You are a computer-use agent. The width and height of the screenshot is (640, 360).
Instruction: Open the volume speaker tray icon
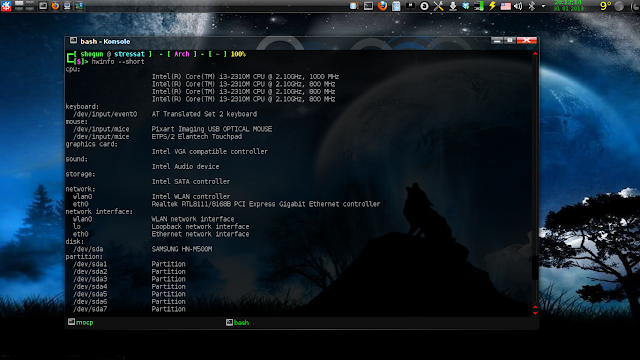[x=518, y=6]
